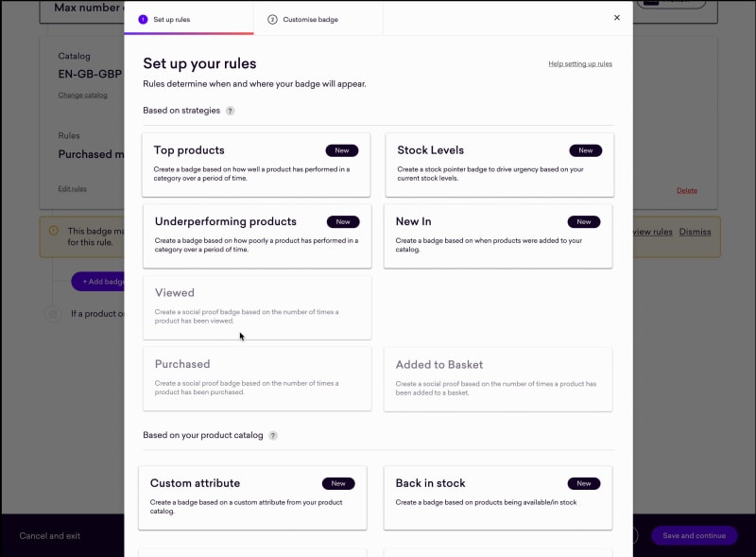Pick the Back in stock card

point(498,496)
